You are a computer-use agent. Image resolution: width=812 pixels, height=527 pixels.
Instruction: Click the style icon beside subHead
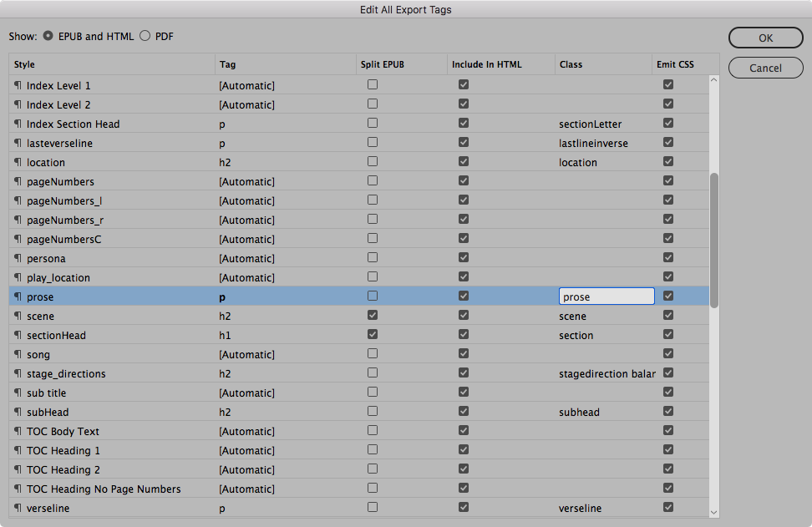(x=17, y=412)
